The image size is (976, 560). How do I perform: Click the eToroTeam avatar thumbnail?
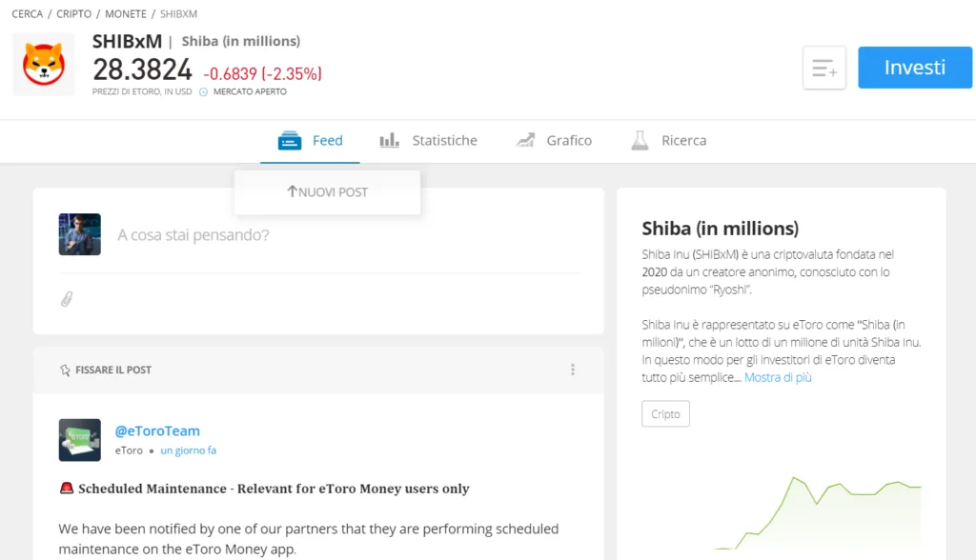80,440
